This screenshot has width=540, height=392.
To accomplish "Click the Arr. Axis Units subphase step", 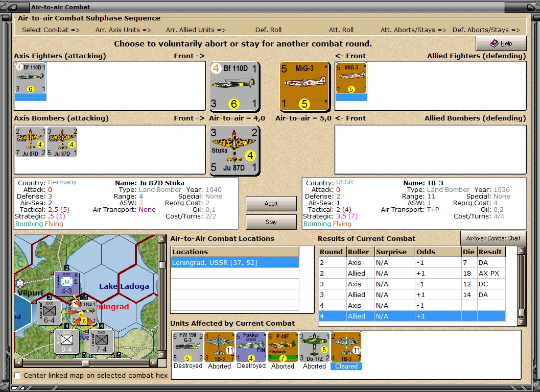I will coord(123,30).
